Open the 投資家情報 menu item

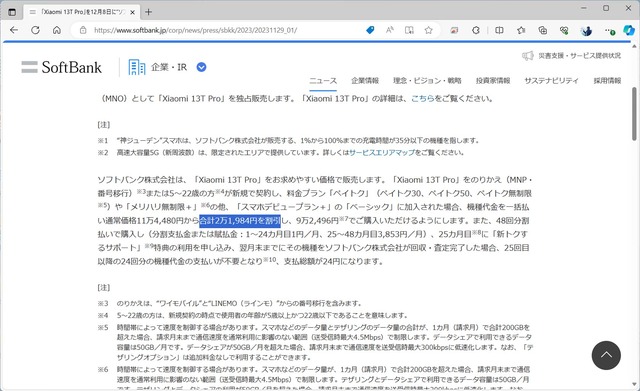493,80
